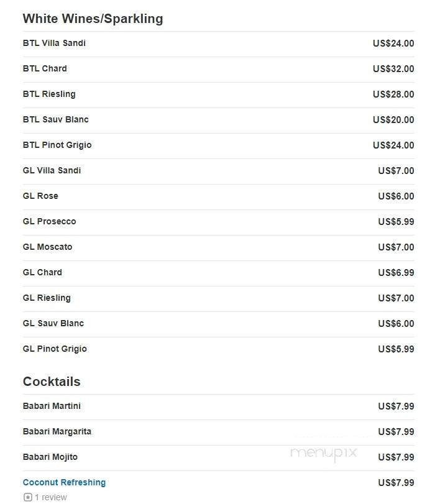
Task: Click the GL Prosecco entry
Action: tap(49, 222)
